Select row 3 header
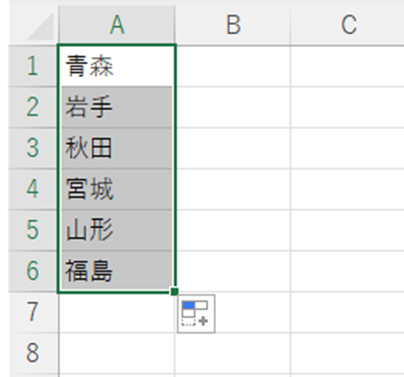The image size is (404, 377). 33,148
